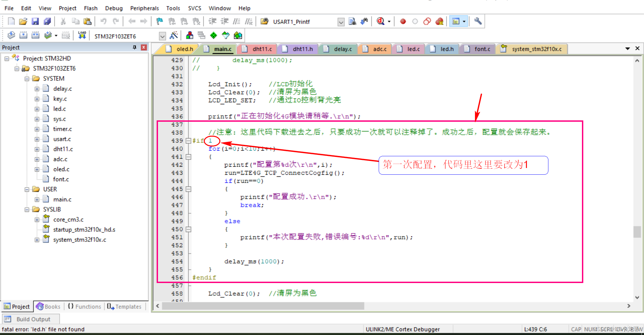Open the editor tab list dropdown arrow
The height and width of the screenshot is (335, 644).
click(x=628, y=49)
